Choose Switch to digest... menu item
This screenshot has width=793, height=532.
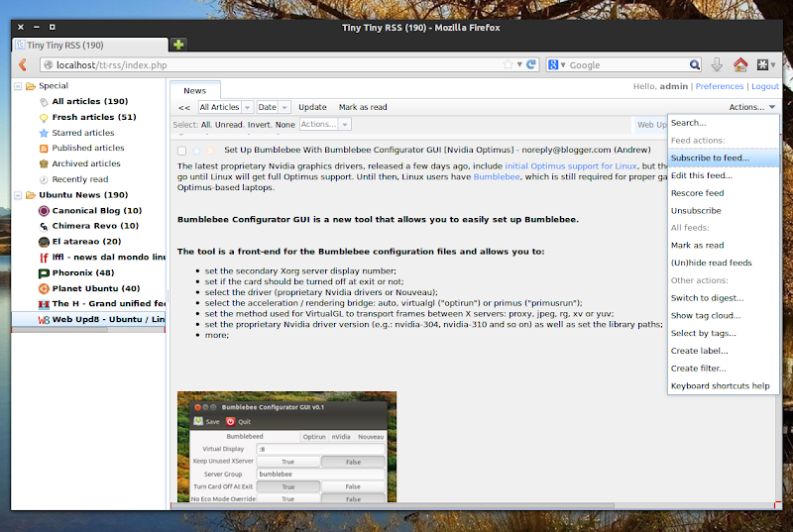click(x=723, y=298)
